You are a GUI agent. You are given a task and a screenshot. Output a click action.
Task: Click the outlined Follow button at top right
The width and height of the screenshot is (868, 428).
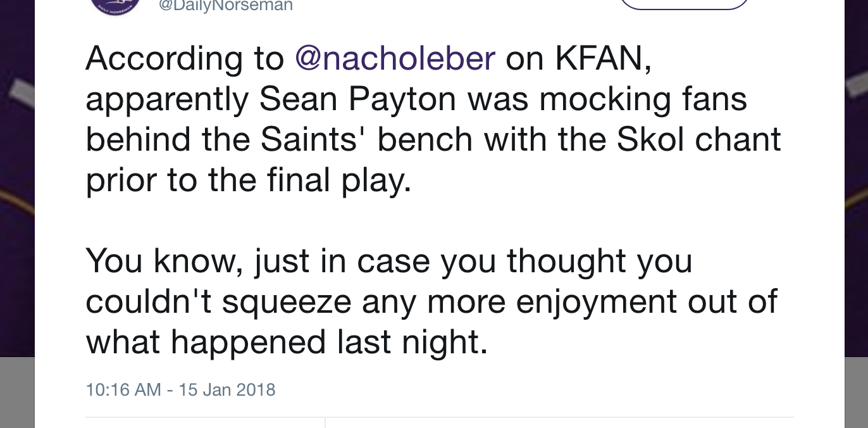click(x=685, y=4)
